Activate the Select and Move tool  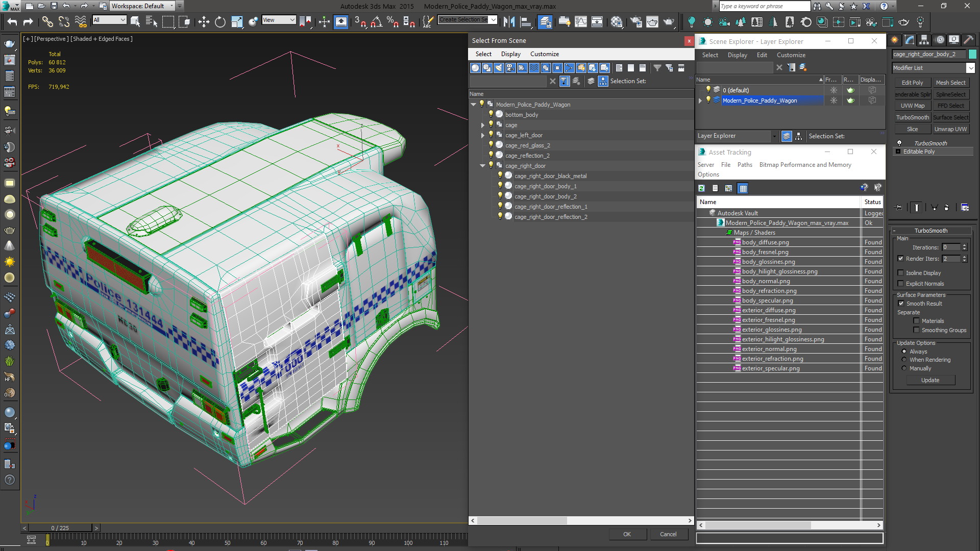coord(204,21)
